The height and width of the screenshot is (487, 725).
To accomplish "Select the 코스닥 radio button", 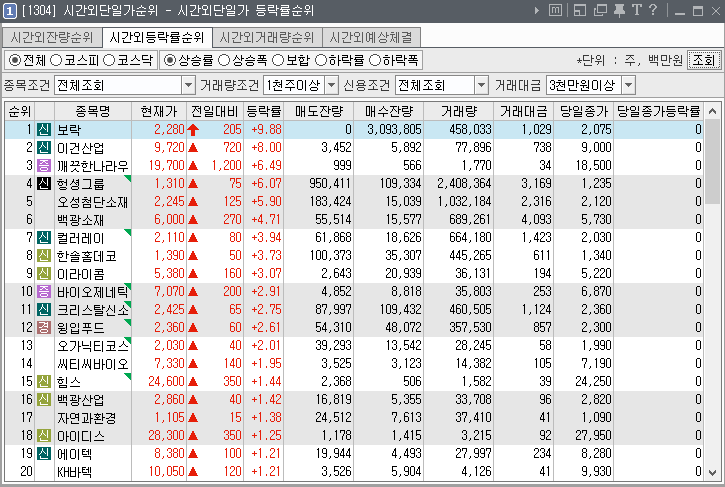I will pos(109,60).
